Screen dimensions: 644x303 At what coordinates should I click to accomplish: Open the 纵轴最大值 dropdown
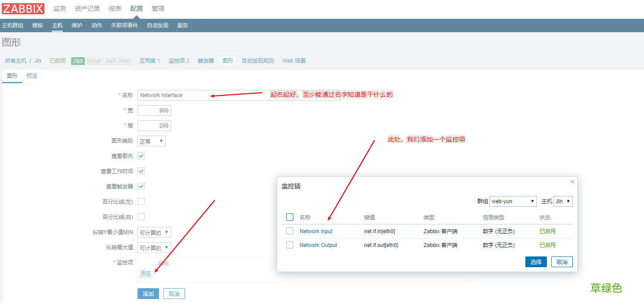pyautogui.click(x=154, y=248)
